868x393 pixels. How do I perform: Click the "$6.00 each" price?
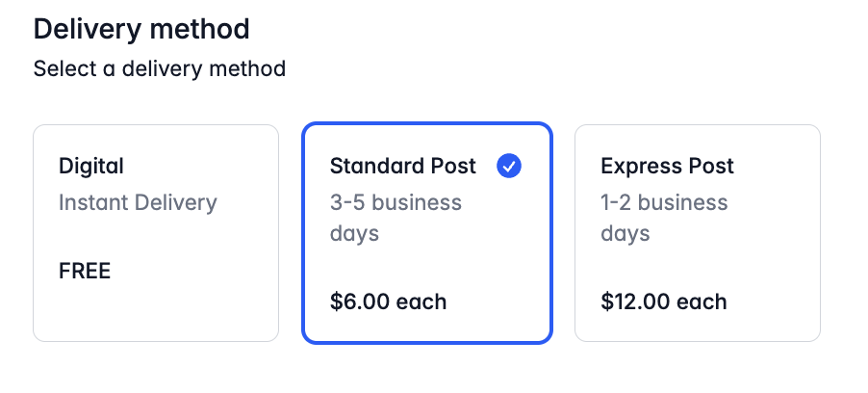(x=388, y=301)
